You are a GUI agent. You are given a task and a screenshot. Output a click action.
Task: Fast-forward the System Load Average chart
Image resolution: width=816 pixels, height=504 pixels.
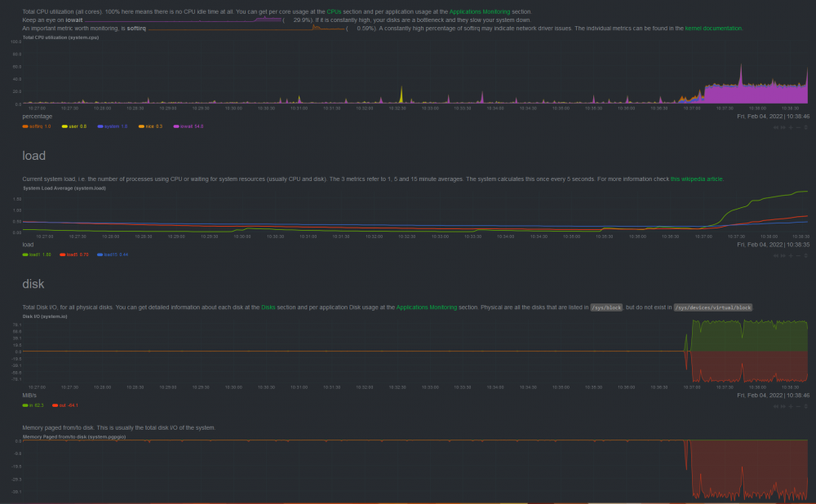pos(783,256)
